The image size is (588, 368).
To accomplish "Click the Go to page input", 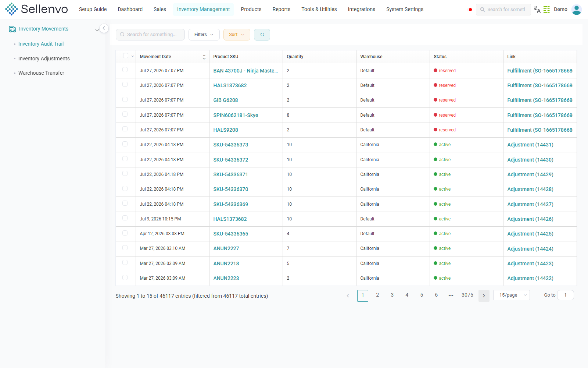I will pyautogui.click(x=565, y=295).
